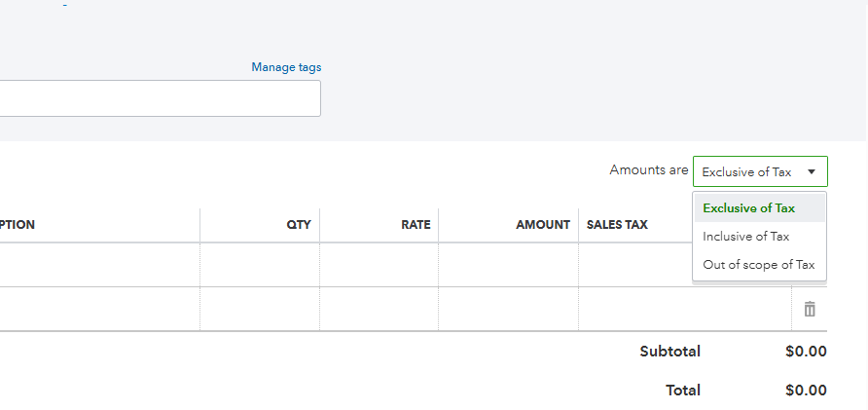Delete the second line item with trash icon
868x410 pixels.
point(810,309)
